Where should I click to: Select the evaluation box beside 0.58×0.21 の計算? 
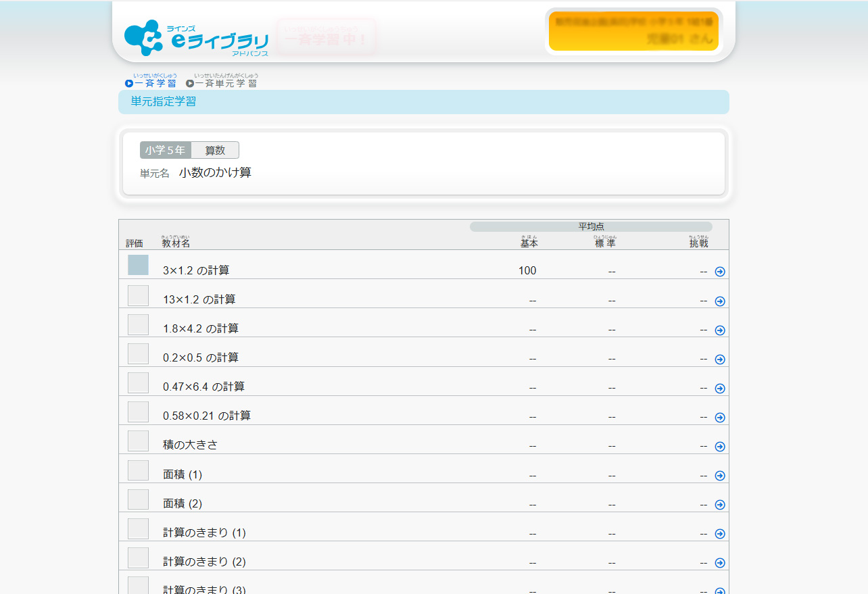pyautogui.click(x=138, y=412)
